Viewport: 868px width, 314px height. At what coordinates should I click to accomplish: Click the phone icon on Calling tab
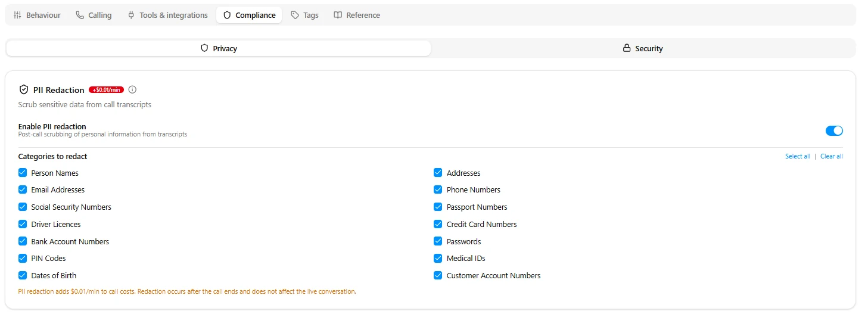[x=80, y=15]
